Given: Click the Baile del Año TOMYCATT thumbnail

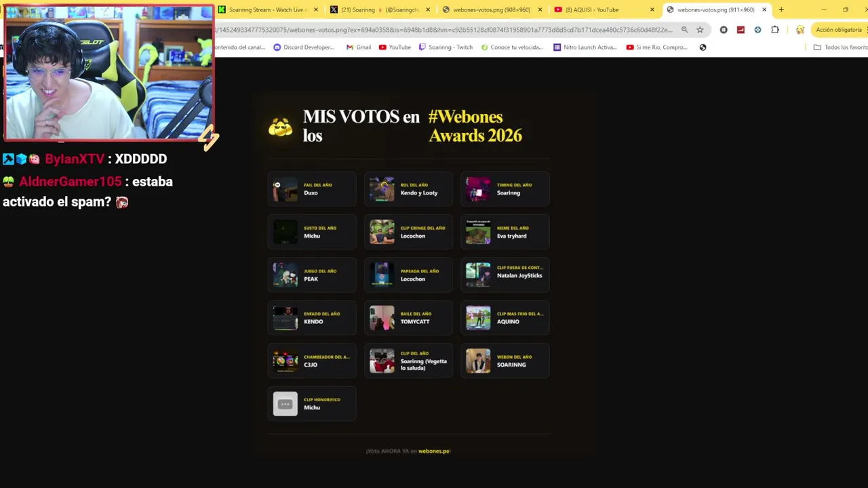Looking at the screenshot, I should coord(382,318).
